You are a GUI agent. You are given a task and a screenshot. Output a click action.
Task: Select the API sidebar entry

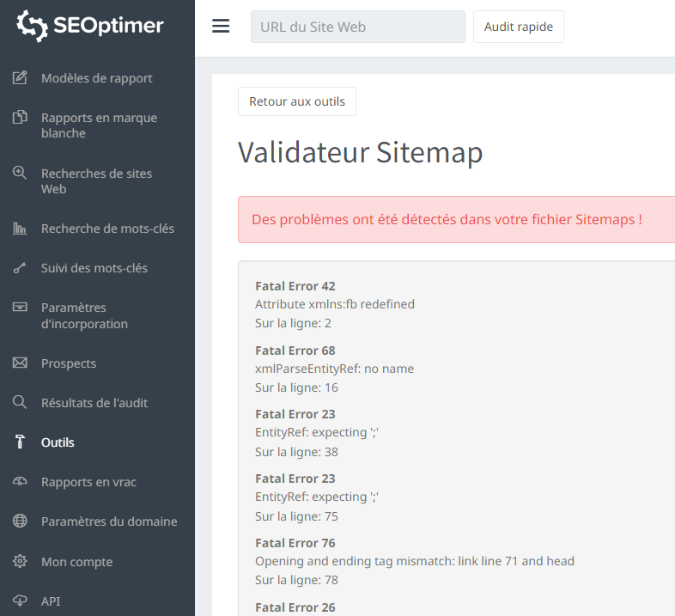point(51,601)
